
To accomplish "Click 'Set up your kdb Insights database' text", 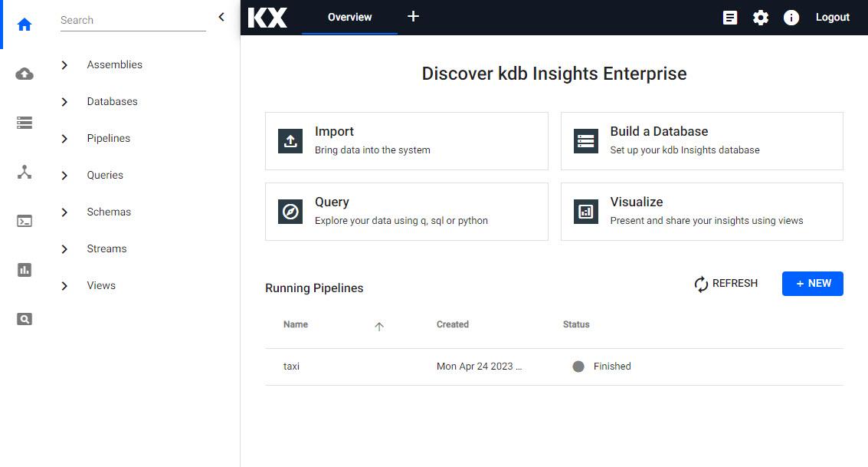I will click(685, 150).
